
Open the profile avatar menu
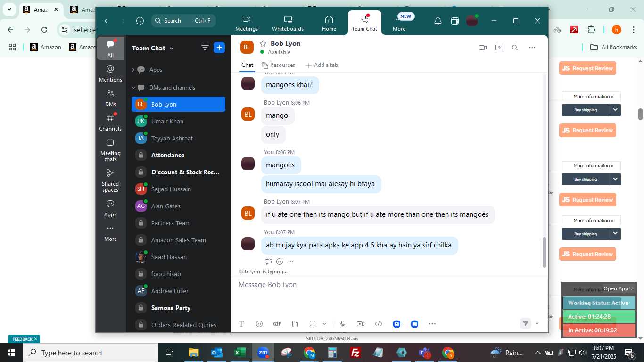[x=472, y=21]
